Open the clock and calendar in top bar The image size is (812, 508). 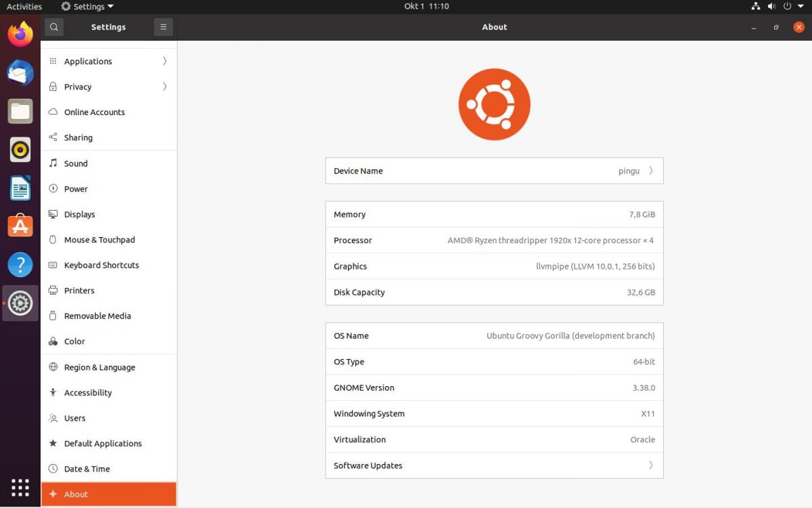pos(426,6)
